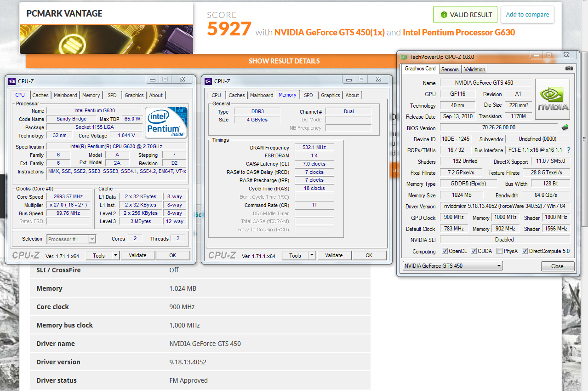588x391 pixels.
Task: Toggle the PhysX checkbox
Action: [499, 251]
